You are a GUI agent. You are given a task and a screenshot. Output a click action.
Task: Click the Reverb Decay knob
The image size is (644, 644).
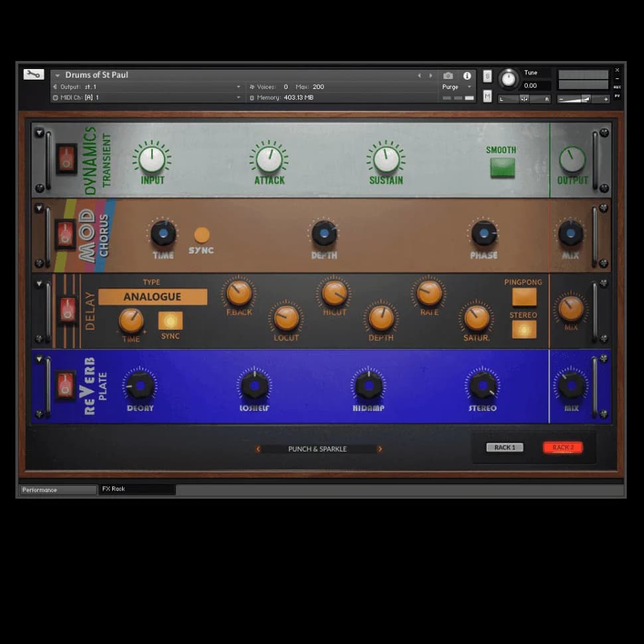click(x=140, y=385)
